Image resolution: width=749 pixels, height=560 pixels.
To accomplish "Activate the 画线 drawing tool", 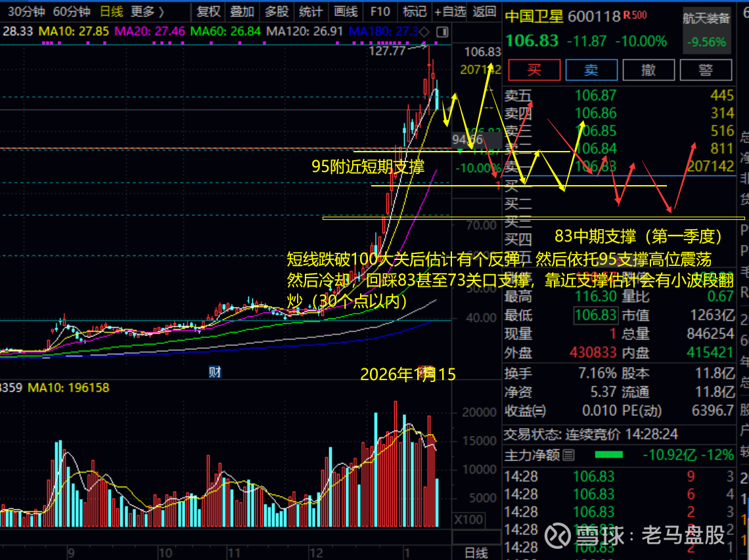I will 346,11.
